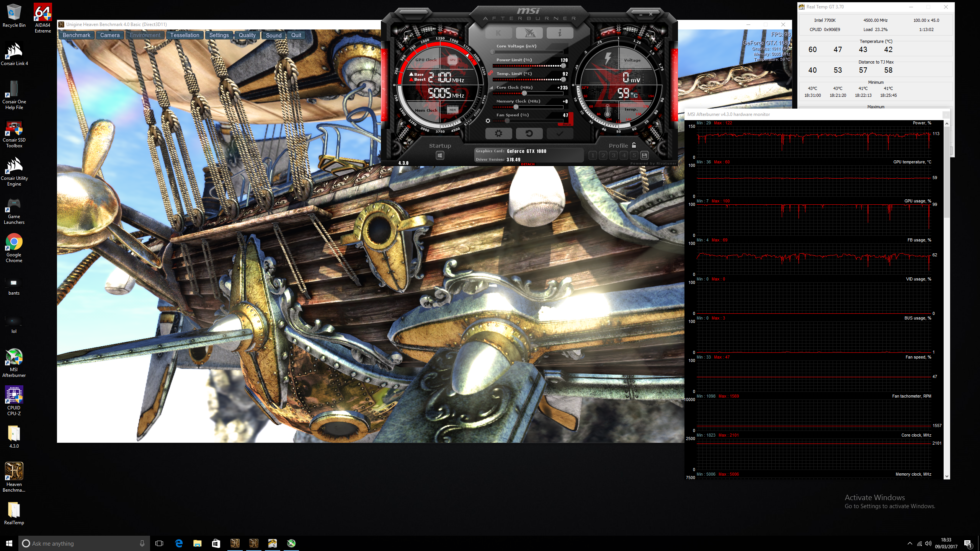This screenshot has width=980, height=551.
Task: Open Task View on the taskbar
Action: coord(159,544)
